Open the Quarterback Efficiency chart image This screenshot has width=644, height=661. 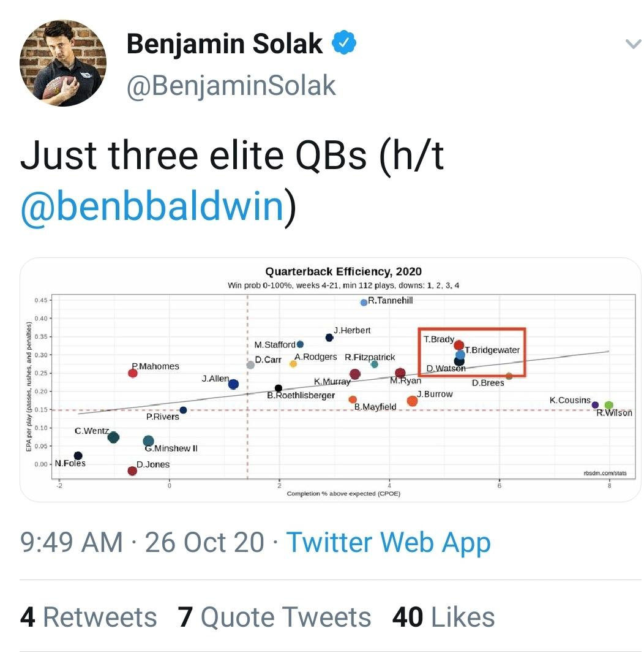[331, 380]
